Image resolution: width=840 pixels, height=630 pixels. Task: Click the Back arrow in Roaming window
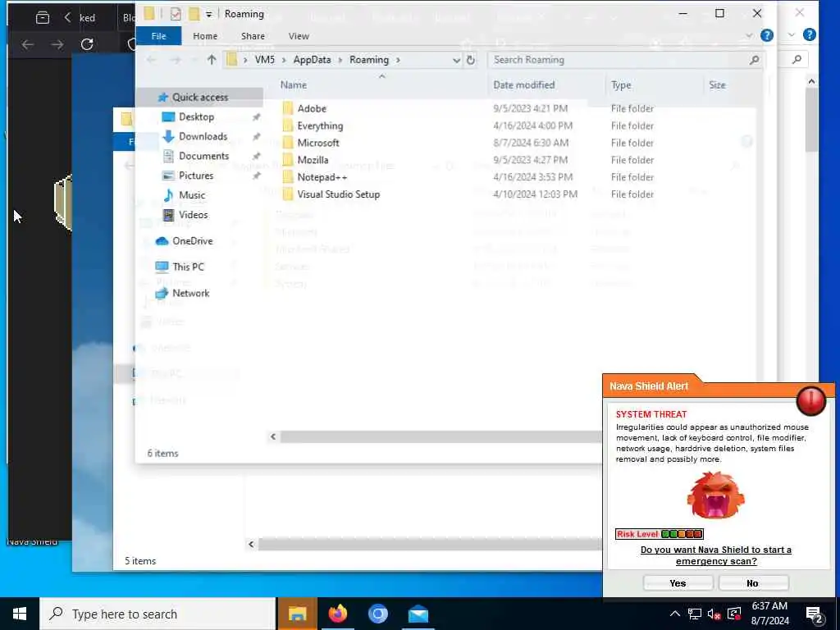tap(152, 60)
